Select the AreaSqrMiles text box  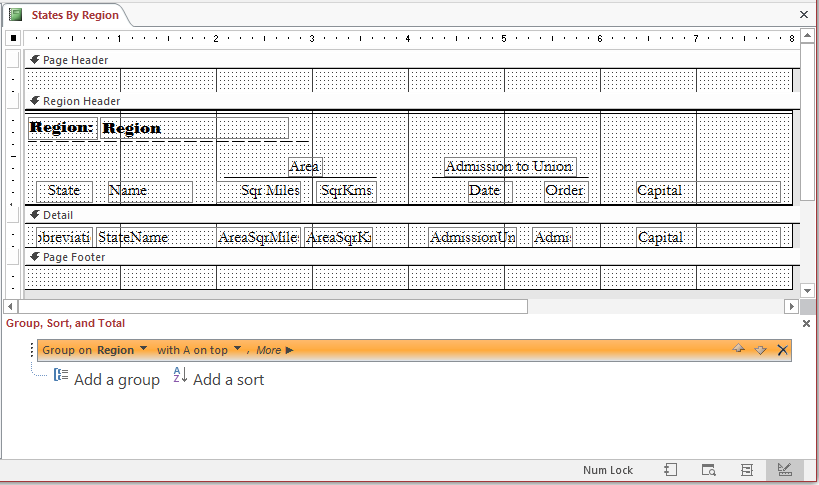[259, 237]
